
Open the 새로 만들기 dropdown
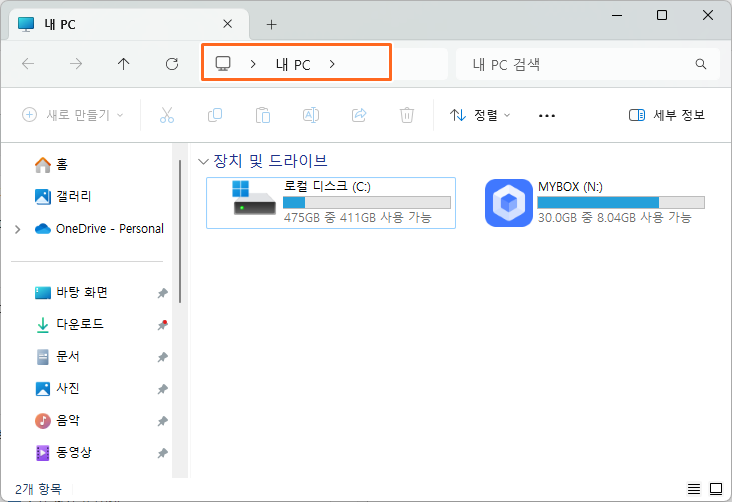tap(72, 115)
